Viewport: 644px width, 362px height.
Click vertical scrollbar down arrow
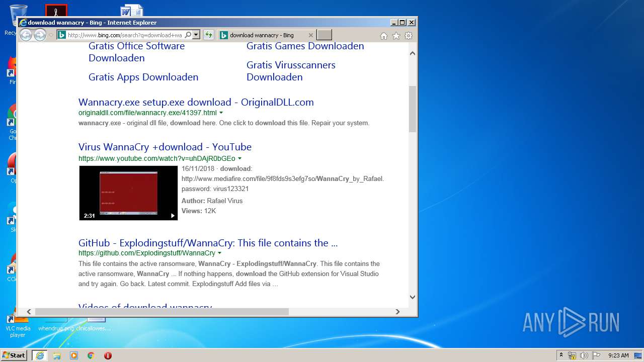click(x=413, y=297)
